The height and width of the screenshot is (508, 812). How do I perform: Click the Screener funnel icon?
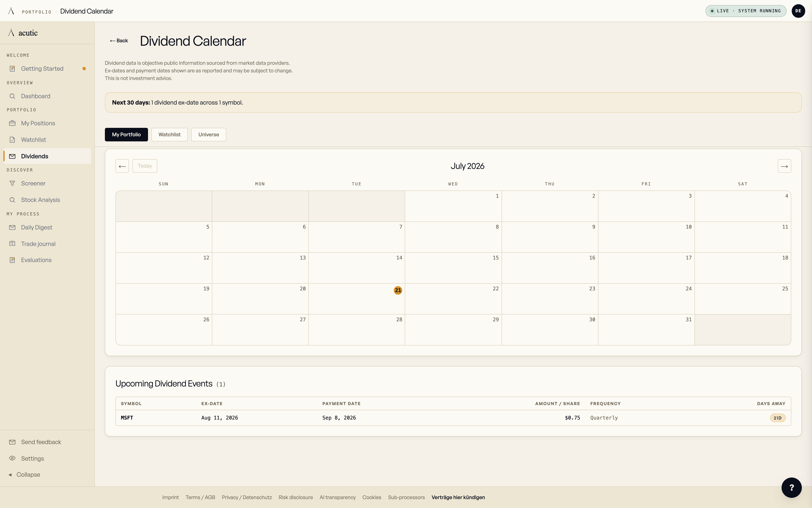pyautogui.click(x=12, y=184)
